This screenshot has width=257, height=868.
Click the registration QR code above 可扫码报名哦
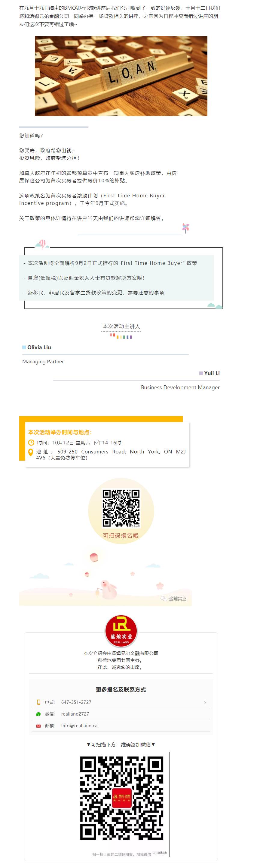click(121, 509)
